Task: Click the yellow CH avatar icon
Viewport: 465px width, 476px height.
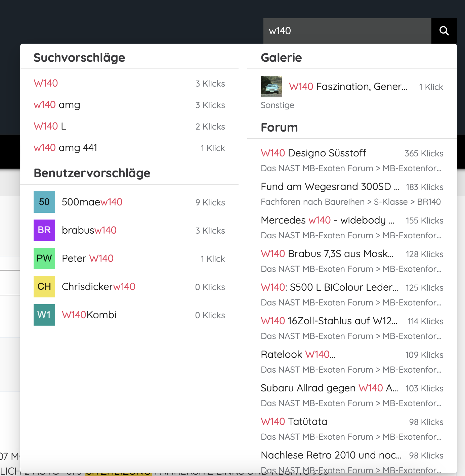Action: 44,287
